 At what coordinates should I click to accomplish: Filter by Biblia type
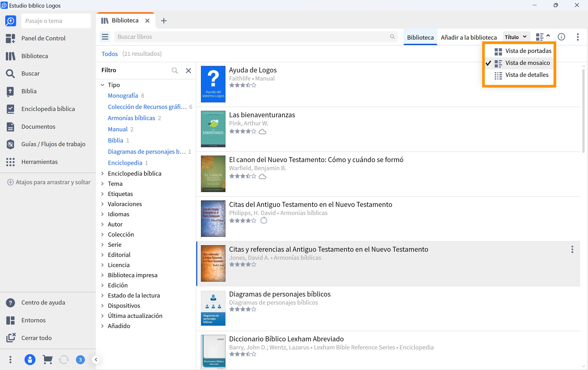[115, 140]
